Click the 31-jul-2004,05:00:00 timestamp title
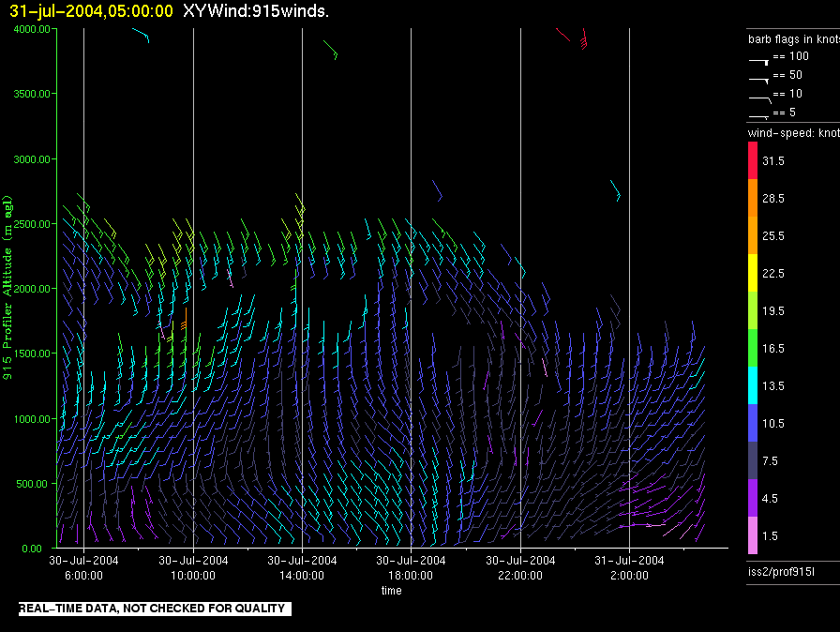This screenshot has width=840, height=632. (x=92, y=10)
